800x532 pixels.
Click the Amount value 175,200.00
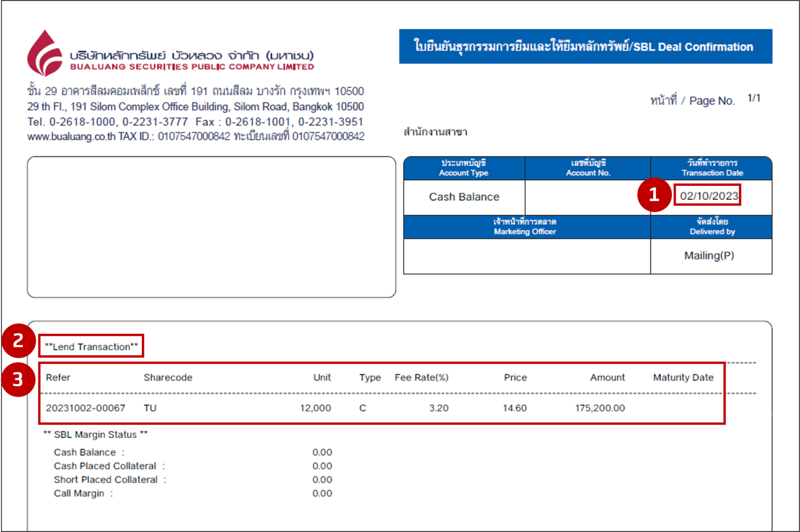pos(600,408)
